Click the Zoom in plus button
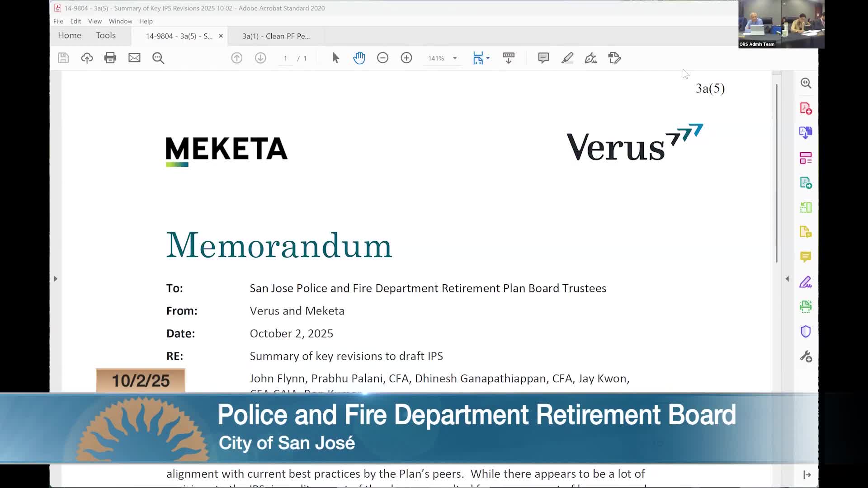 406,58
